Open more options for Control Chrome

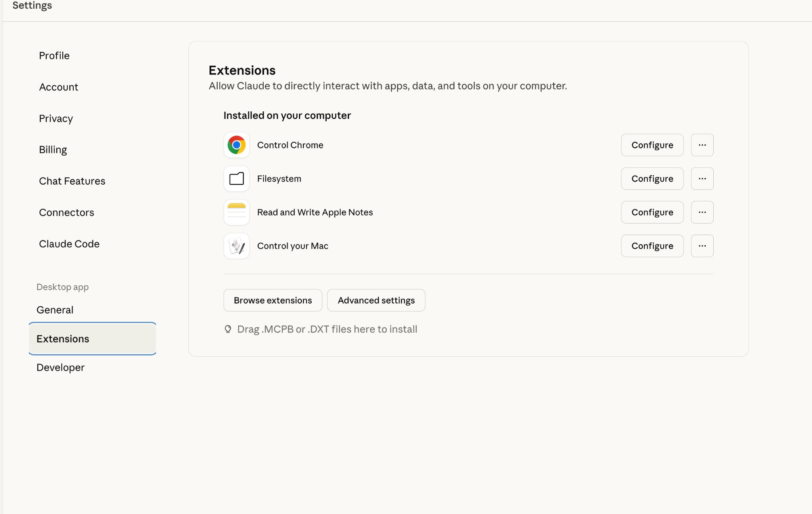coord(702,145)
